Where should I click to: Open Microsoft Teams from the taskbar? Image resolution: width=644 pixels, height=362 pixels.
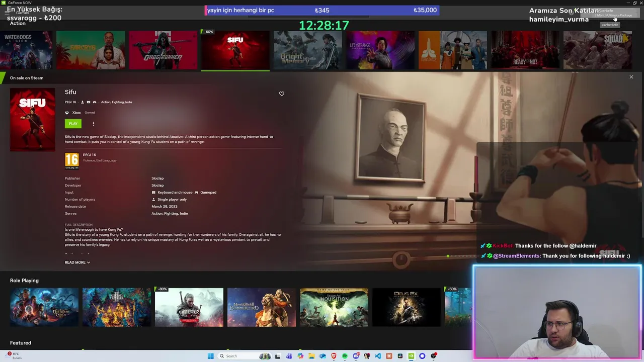click(x=289, y=356)
